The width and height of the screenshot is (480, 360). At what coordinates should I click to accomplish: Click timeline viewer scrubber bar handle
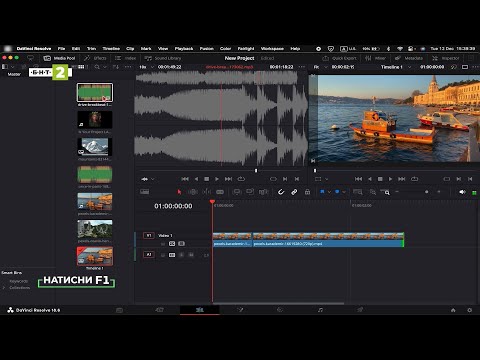(315, 171)
